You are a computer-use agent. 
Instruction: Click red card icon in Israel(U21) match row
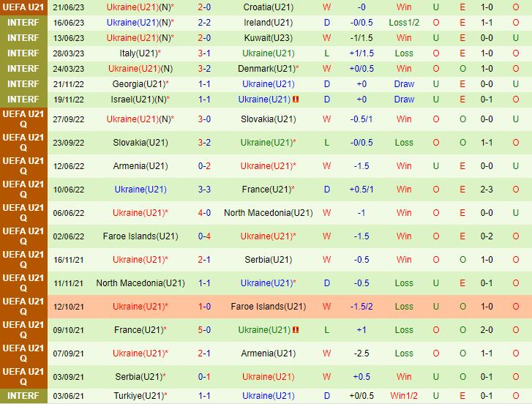pyautogui.click(x=296, y=100)
